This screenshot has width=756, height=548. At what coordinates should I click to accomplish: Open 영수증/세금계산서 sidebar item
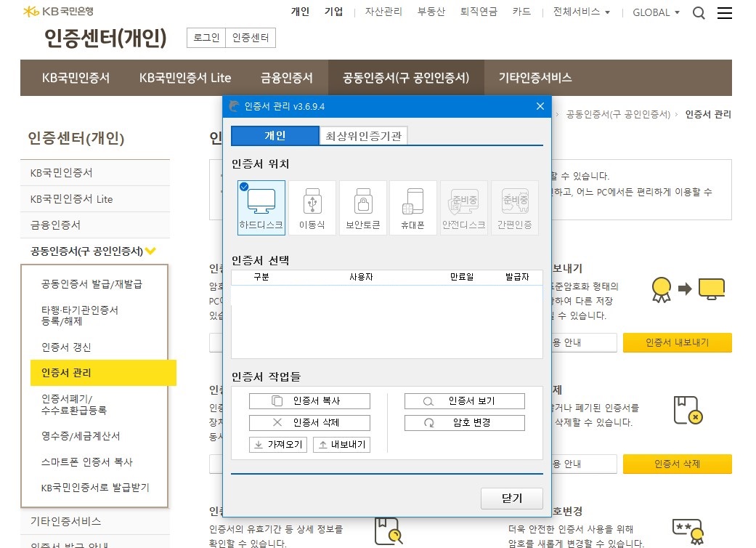pyautogui.click(x=81, y=436)
